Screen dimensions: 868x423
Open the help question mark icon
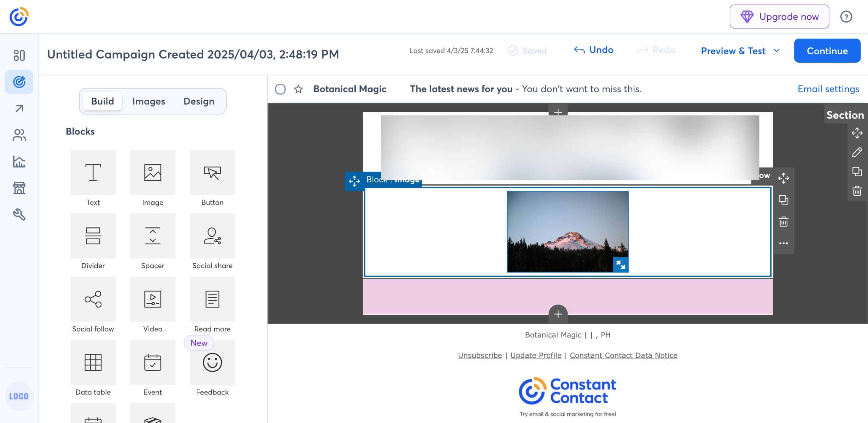pyautogui.click(x=846, y=17)
